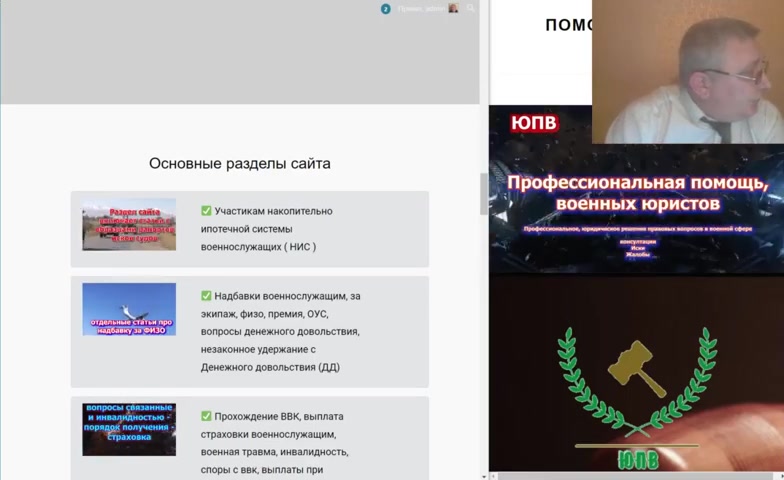
Task: Click the 'ПОМО' heading in the right panel
Action: 568,25
